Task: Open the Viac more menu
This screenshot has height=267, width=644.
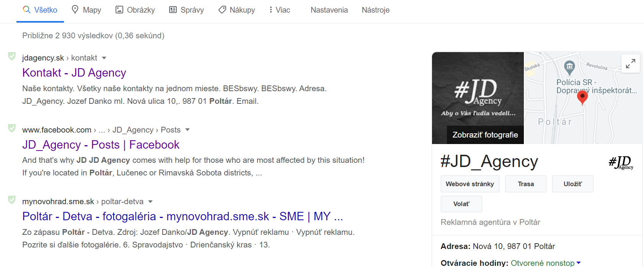Action: 279,10
